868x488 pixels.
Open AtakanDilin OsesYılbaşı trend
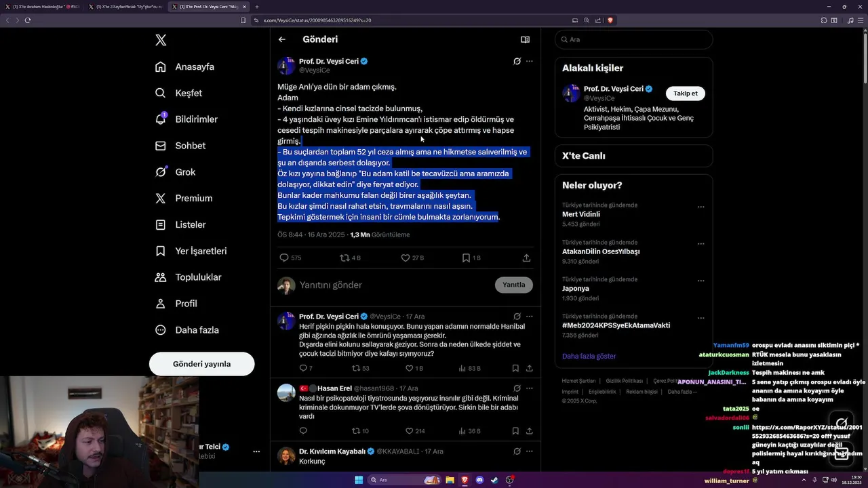tap(601, 251)
